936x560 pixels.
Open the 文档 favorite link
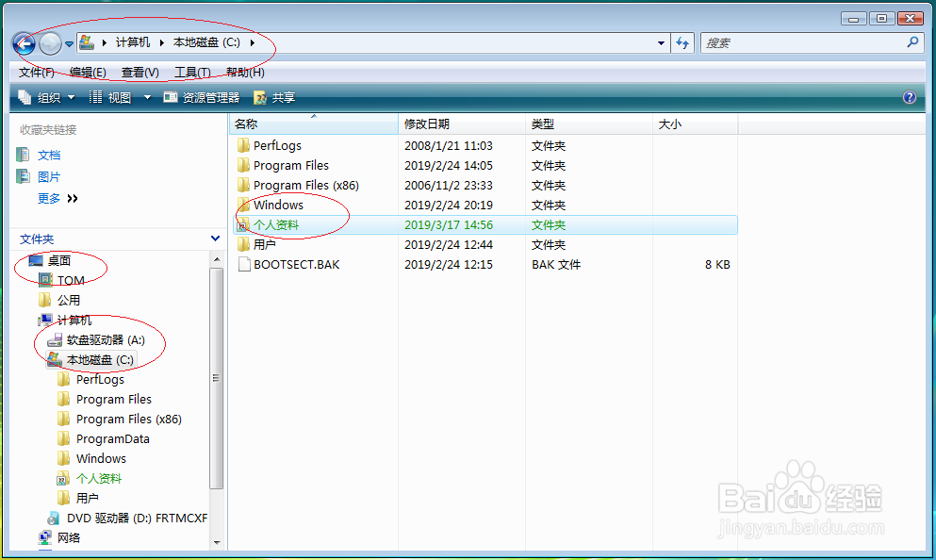(49, 156)
